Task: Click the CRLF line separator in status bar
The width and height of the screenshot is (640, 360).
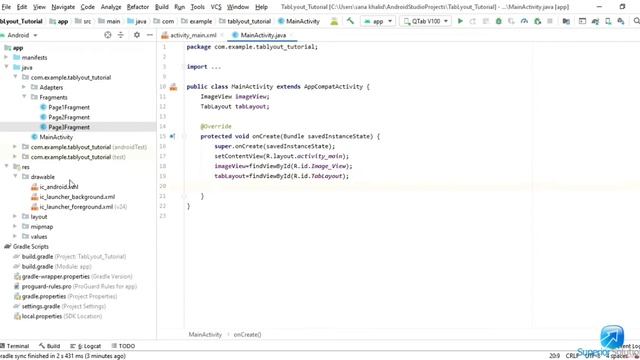Action: point(572,356)
